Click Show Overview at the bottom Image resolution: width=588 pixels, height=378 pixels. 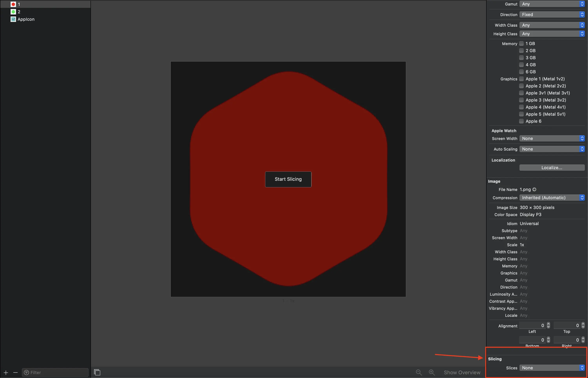[462, 372]
